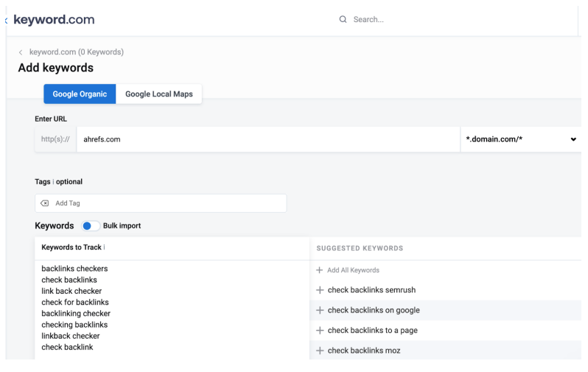
Task: Click plus icon for check backlinks on google
Action: coord(320,310)
